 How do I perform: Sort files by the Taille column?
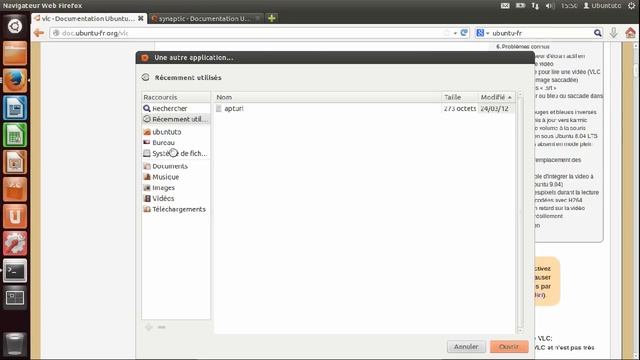click(x=460, y=97)
